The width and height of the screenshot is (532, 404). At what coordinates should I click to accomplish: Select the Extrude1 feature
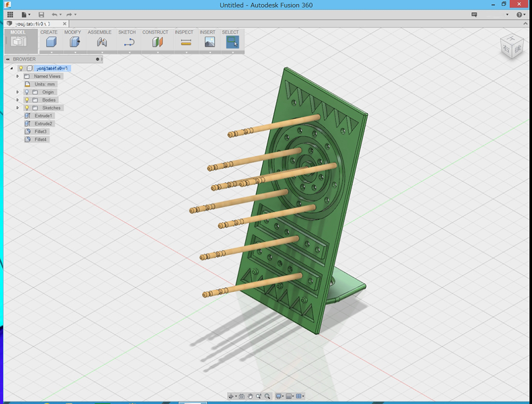(38, 116)
